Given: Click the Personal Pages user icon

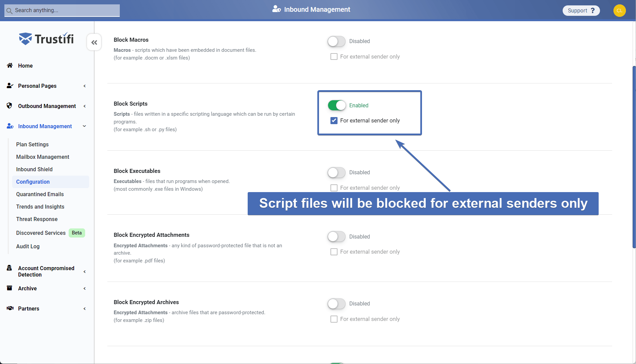Looking at the screenshot, I should click(10, 86).
